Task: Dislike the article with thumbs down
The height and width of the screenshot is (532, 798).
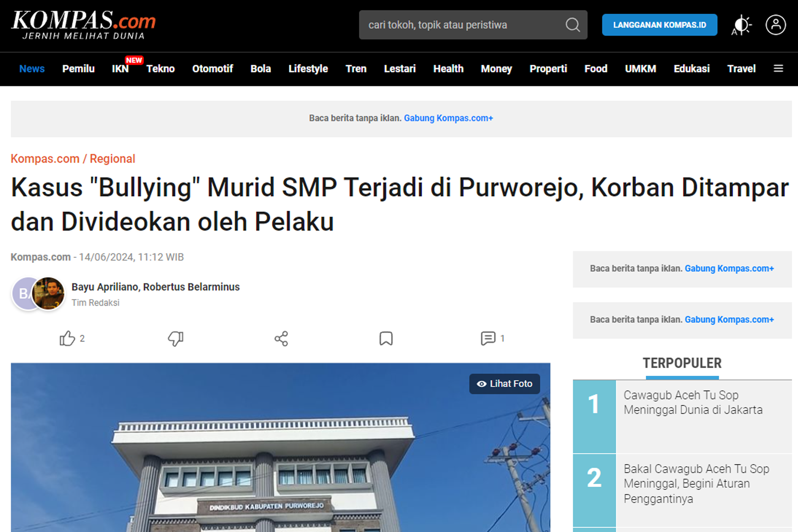Action: click(x=176, y=338)
